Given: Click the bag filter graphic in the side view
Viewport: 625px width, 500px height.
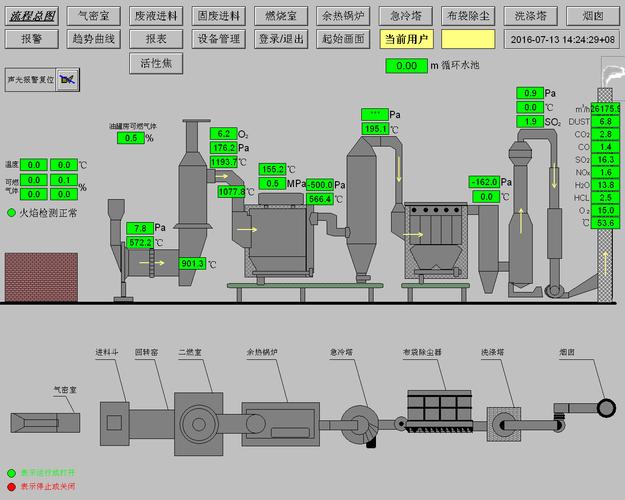Looking at the screenshot, I should 436,239.
